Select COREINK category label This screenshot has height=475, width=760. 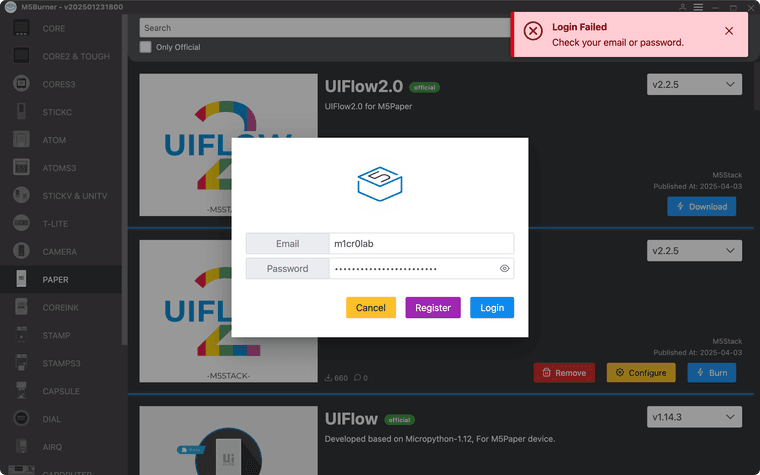(x=61, y=308)
